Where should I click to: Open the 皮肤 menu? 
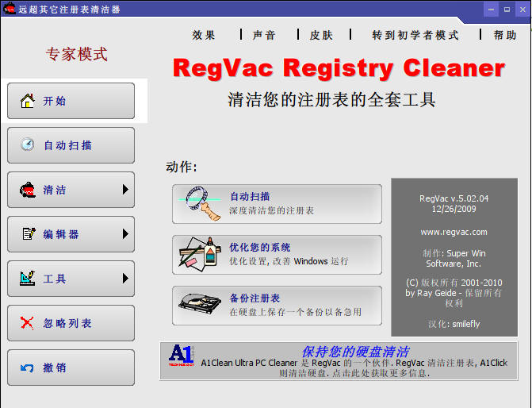pos(321,35)
